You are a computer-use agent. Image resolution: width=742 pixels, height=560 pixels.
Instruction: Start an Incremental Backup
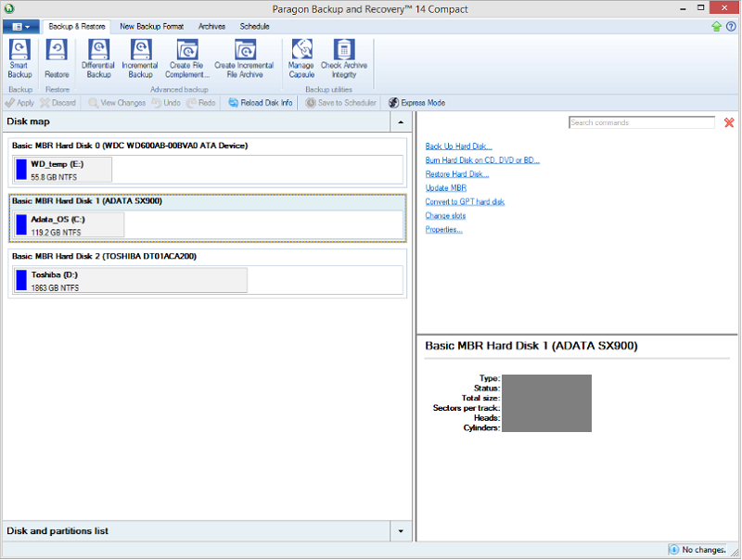(x=140, y=58)
